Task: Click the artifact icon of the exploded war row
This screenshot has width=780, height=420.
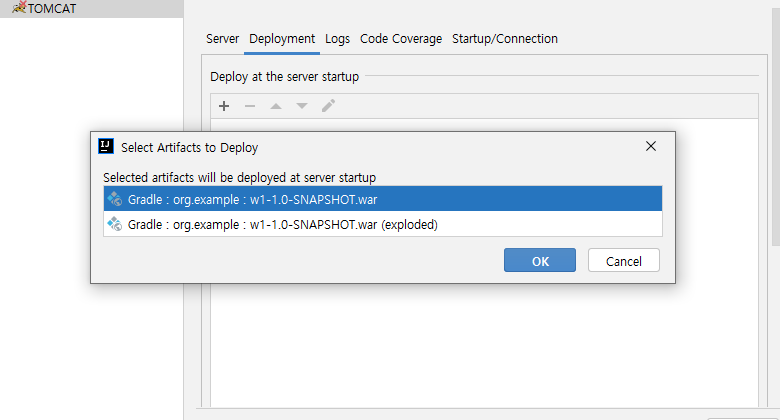Action: click(x=115, y=224)
